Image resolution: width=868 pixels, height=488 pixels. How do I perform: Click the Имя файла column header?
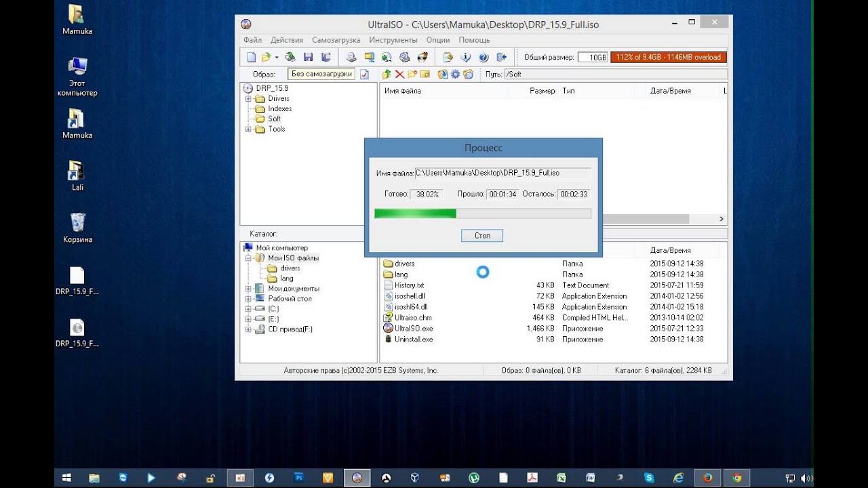click(403, 91)
